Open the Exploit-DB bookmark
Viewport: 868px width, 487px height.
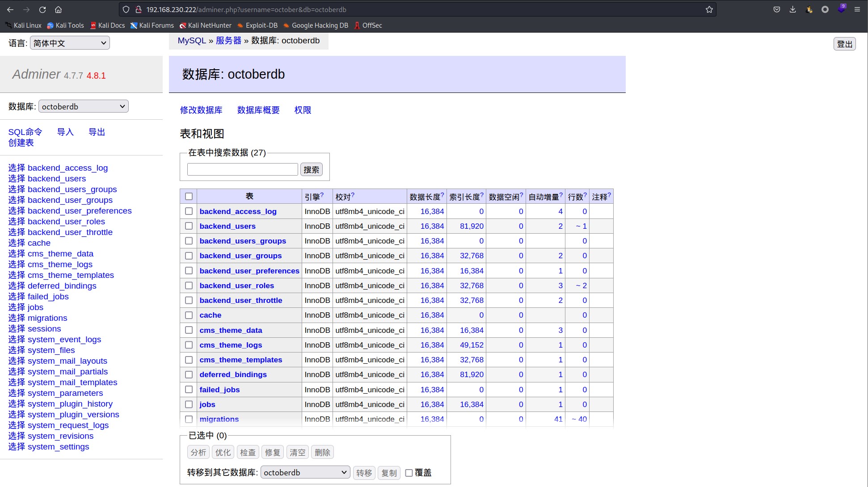(x=257, y=25)
